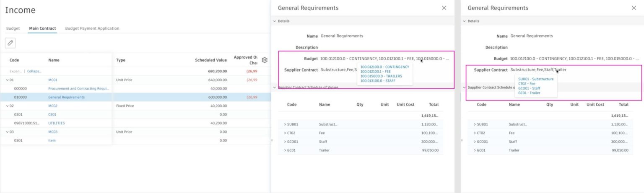
Task: Click Unit Cost header in right panel
Action: pos(595,105)
